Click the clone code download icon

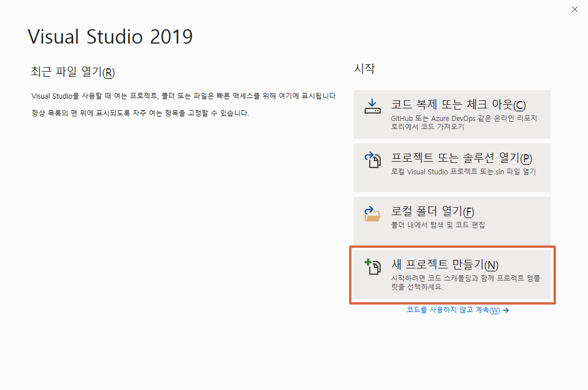pyautogui.click(x=372, y=106)
